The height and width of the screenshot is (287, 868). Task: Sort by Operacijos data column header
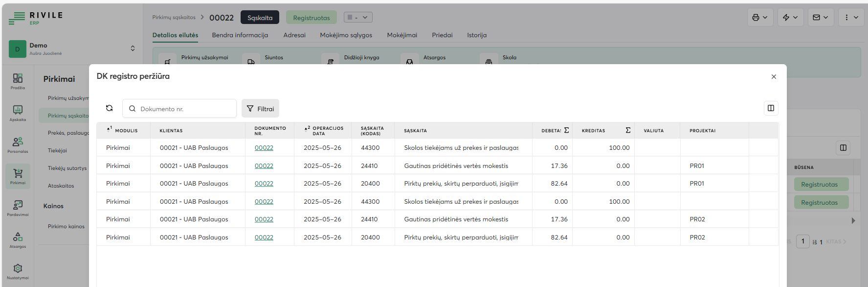coord(328,131)
